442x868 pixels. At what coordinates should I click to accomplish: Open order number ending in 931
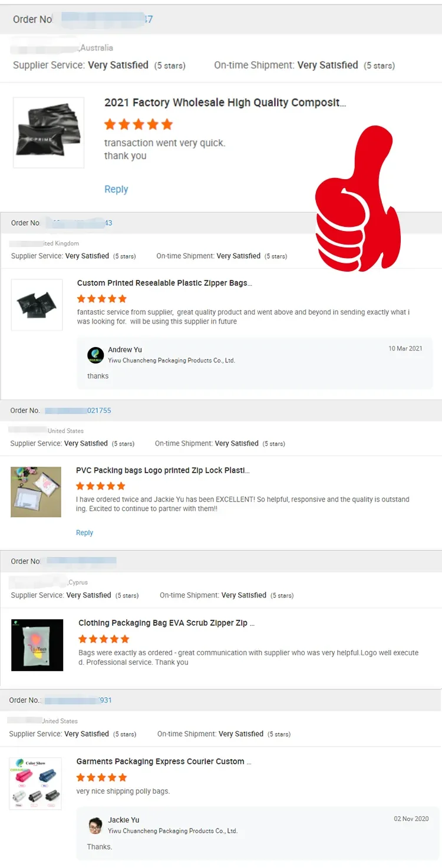coord(78,700)
